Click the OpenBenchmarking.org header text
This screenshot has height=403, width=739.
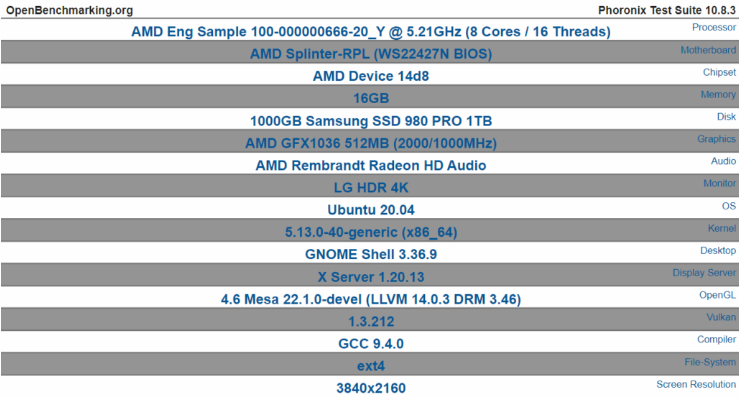(69, 10)
